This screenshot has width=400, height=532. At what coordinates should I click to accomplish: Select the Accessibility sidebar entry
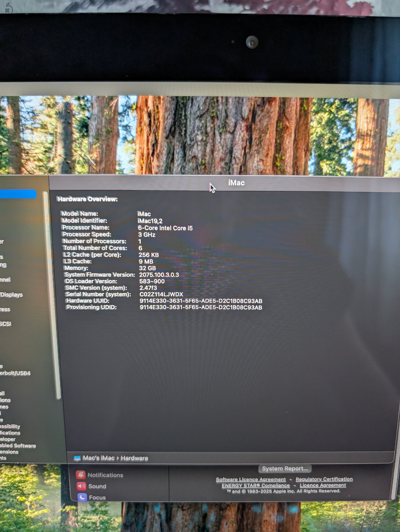tap(10, 426)
